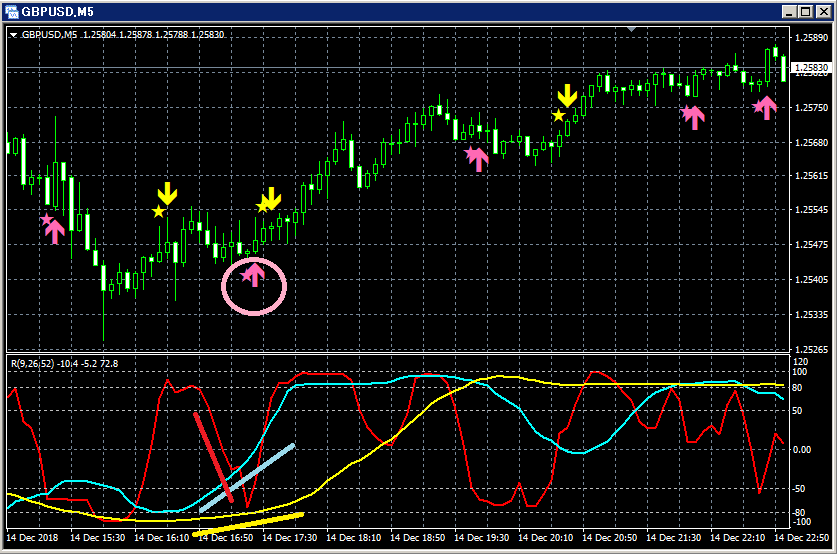837x554 pixels.
Task: Click indicator scale value -50
Action: [x=797, y=489]
